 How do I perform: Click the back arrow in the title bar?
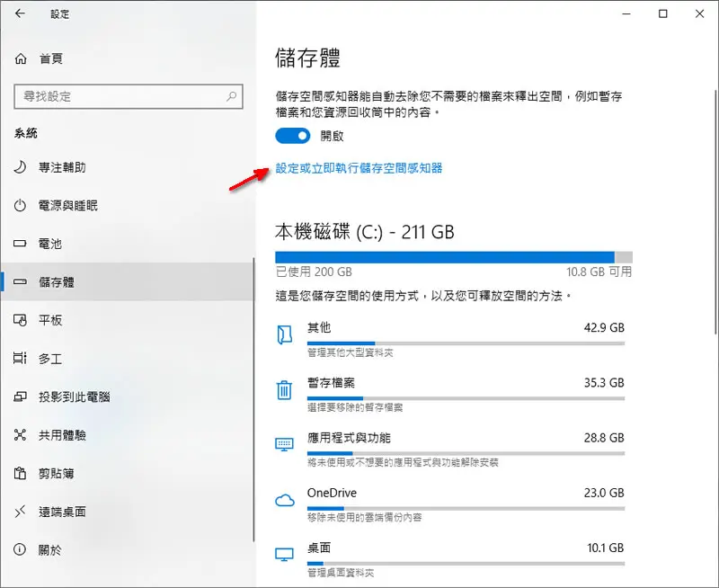click(x=20, y=13)
